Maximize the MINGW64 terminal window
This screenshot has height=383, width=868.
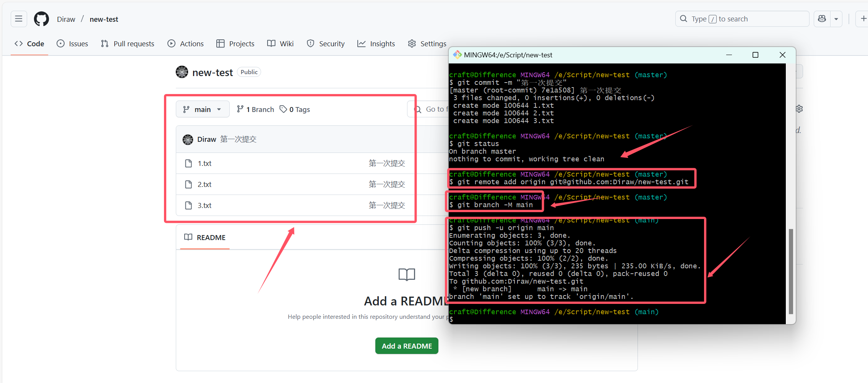tap(755, 55)
